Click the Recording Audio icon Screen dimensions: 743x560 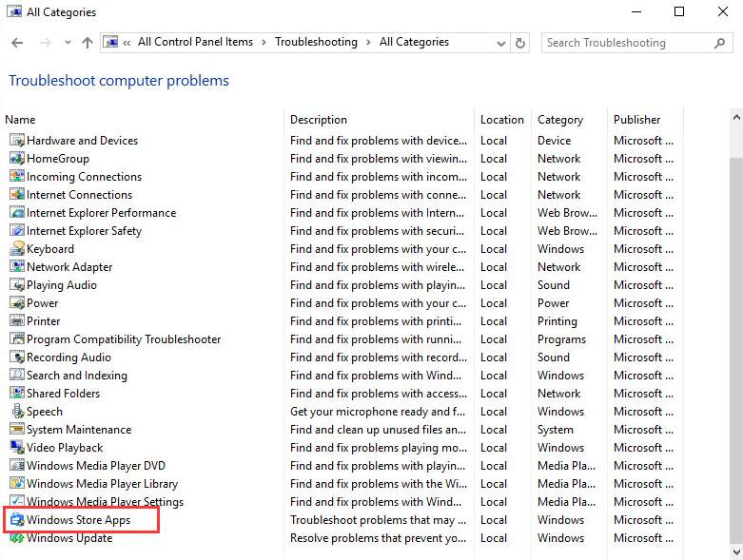[17, 357]
